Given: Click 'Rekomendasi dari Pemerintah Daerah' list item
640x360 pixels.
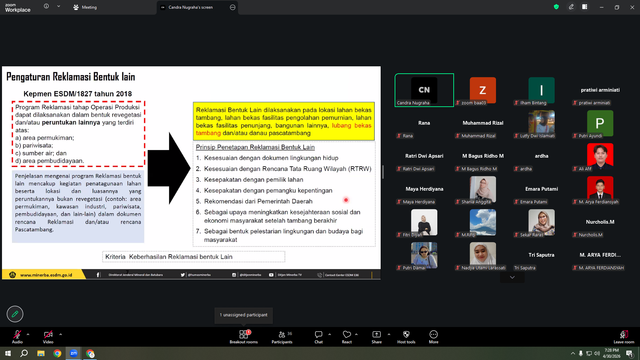Looking at the screenshot, I should point(258,201).
